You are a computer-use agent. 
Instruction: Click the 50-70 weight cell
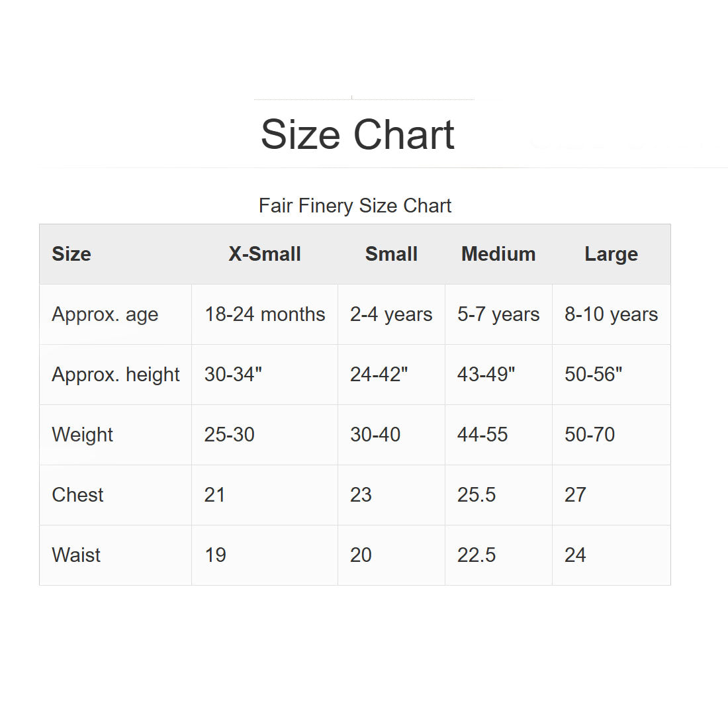tap(590, 435)
